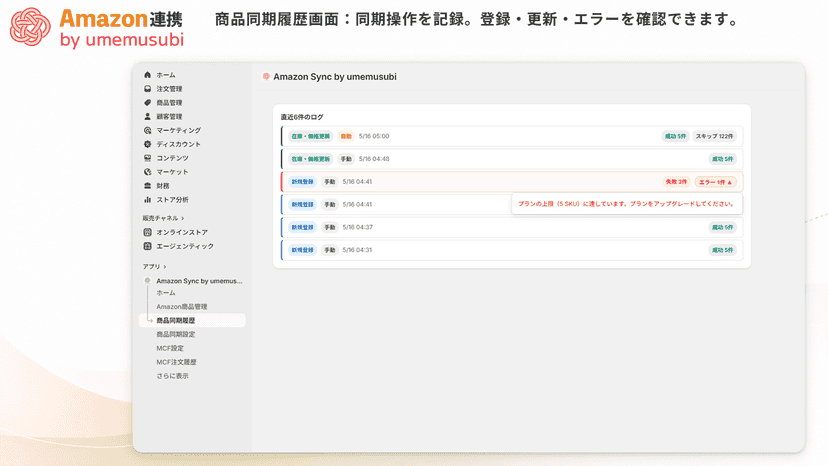The image size is (828, 466).
Task: Click 成功 5件 badge in the 04:31 row
Action: tap(722, 250)
